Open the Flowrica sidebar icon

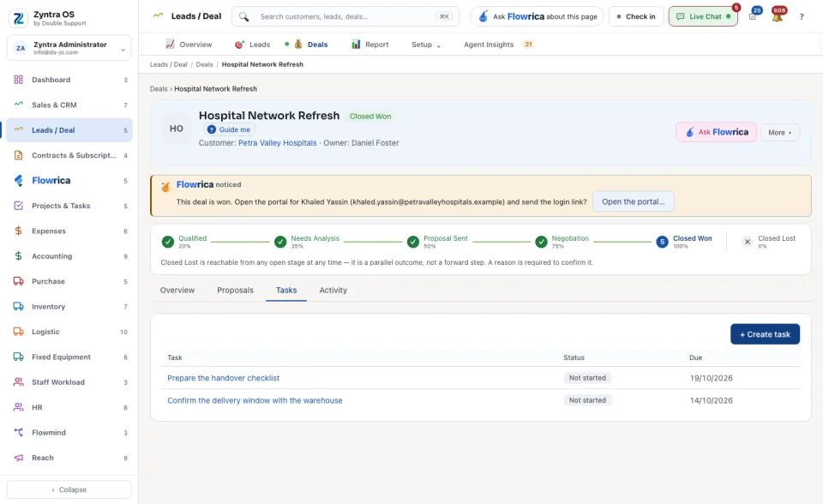(x=18, y=181)
